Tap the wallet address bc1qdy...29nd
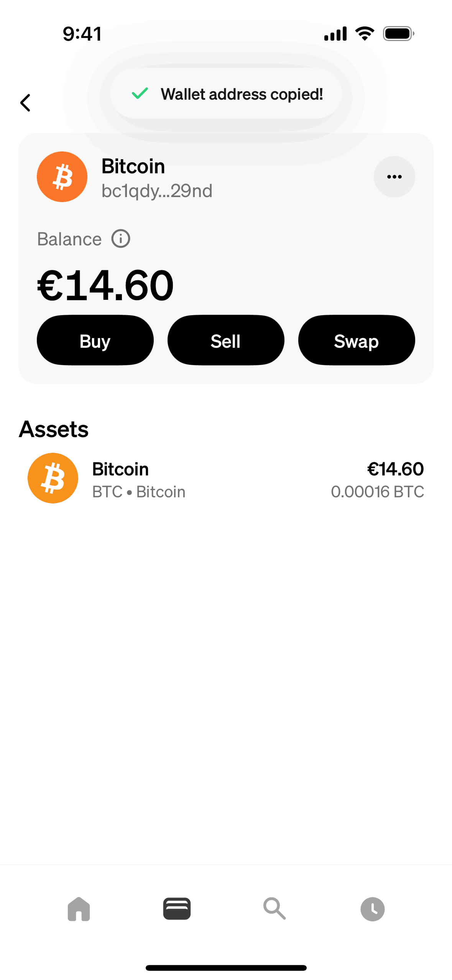The width and height of the screenshot is (452, 980). (x=157, y=191)
